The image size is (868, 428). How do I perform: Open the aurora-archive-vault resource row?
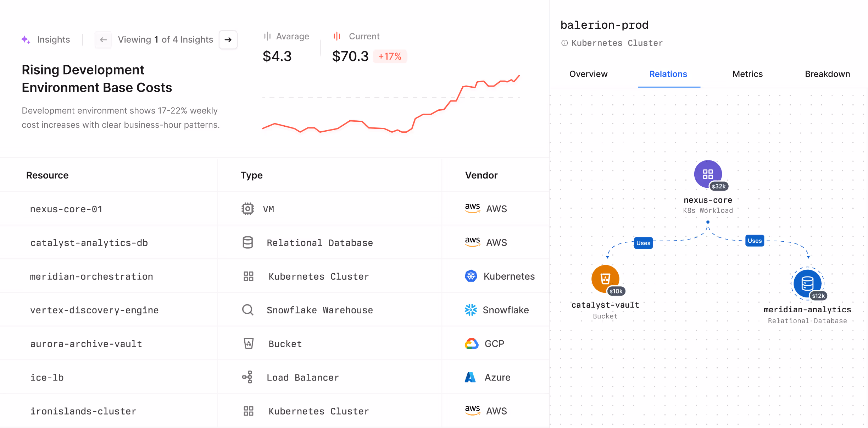[x=275, y=344]
